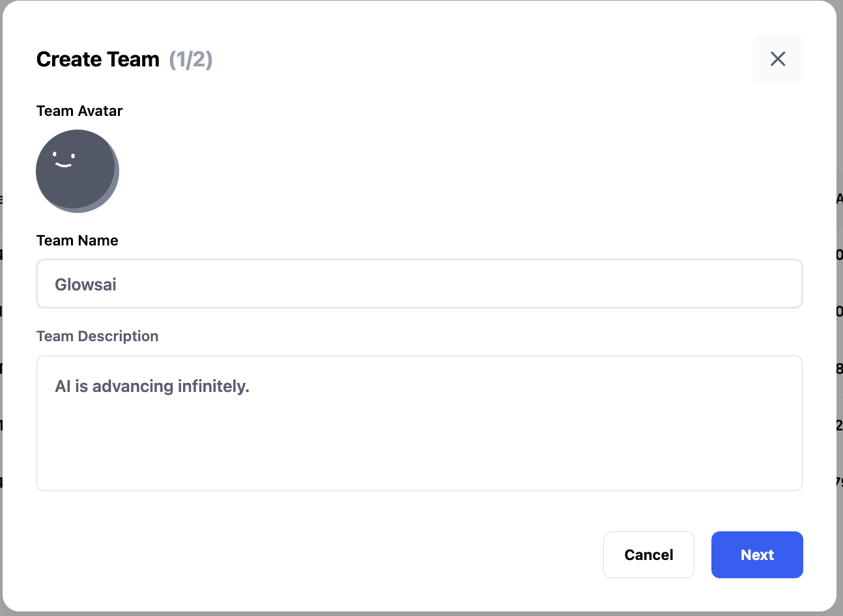Screen dimensions: 843x616
Task: Click the "Create Team" dialog title
Action: (98, 59)
